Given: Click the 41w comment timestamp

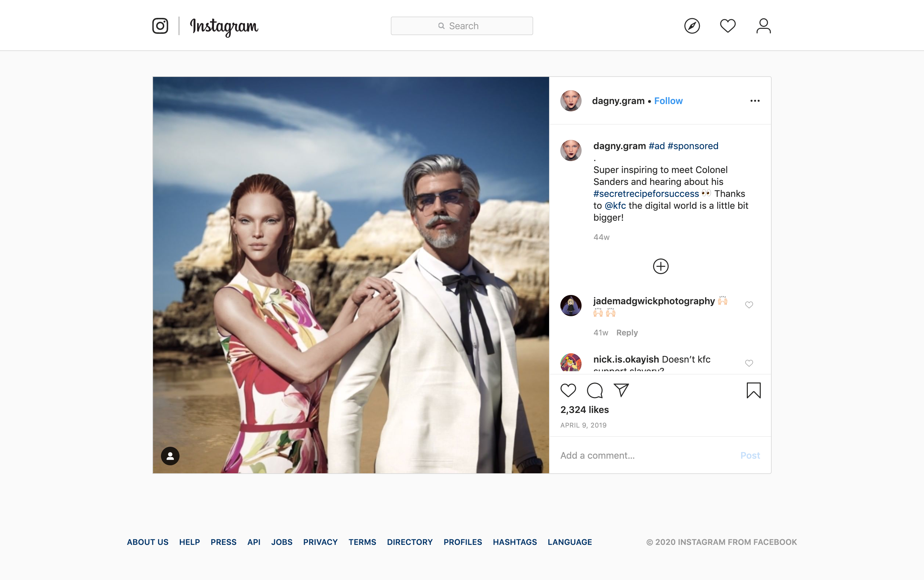Looking at the screenshot, I should tap(600, 332).
